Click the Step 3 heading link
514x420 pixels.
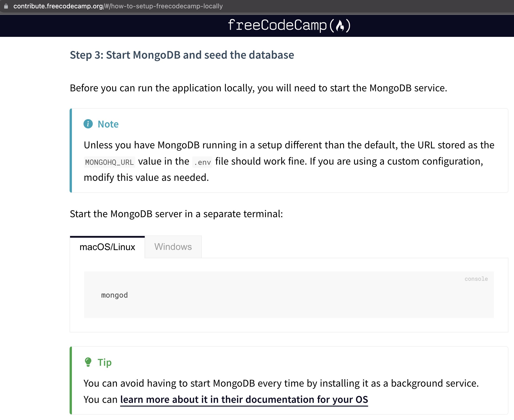182,55
